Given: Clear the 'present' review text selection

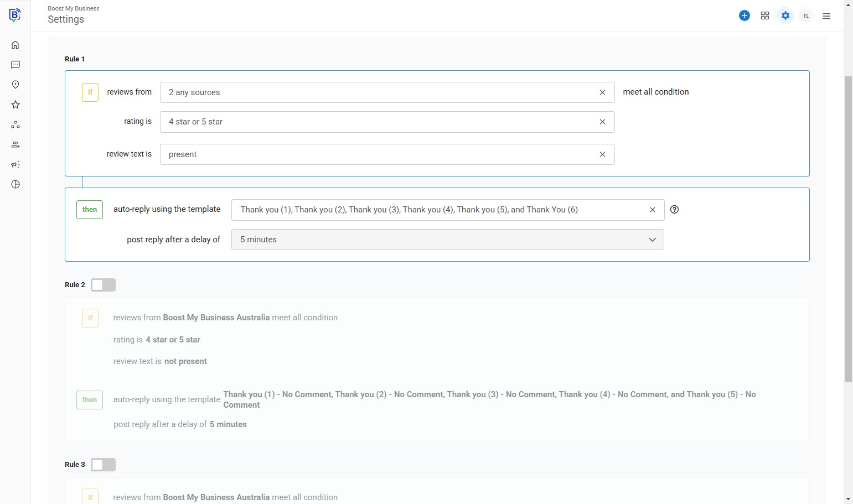Looking at the screenshot, I should [603, 154].
